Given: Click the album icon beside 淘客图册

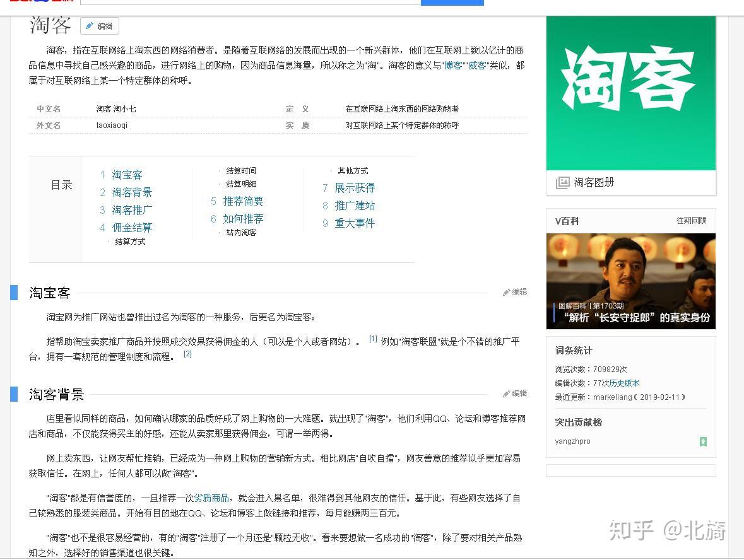Looking at the screenshot, I should click(x=562, y=182).
